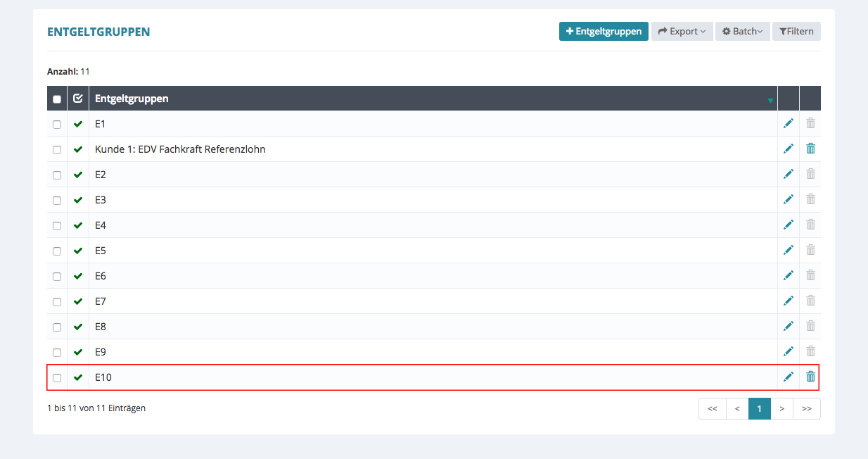Expand the Batch actions dropdown

[742, 31]
